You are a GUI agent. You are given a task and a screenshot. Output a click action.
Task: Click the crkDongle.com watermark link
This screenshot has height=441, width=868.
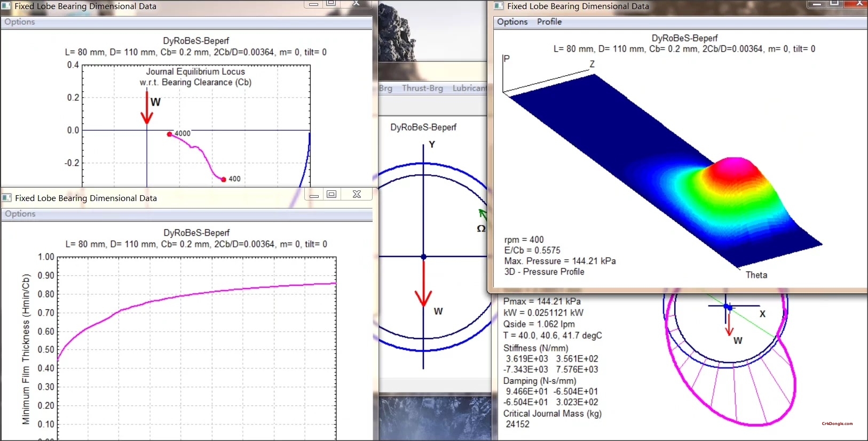click(837, 424)
